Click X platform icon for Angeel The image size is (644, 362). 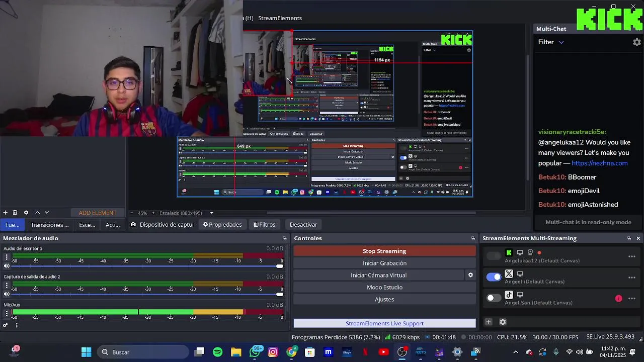click(509, 274)
